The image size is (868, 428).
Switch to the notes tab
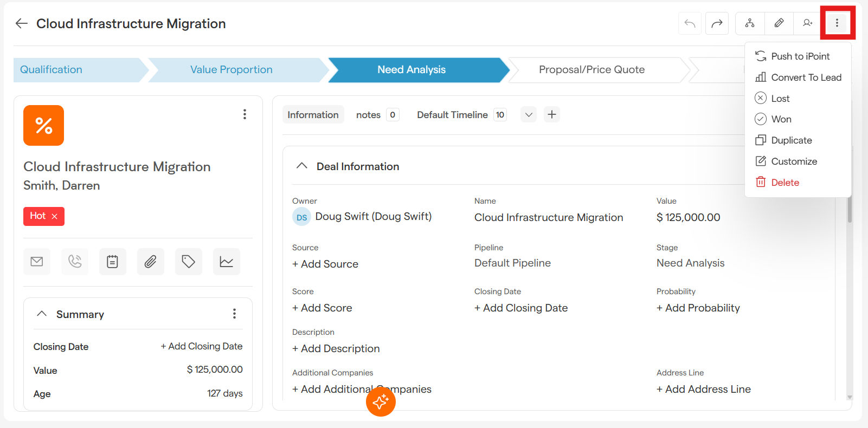[368, 115]
